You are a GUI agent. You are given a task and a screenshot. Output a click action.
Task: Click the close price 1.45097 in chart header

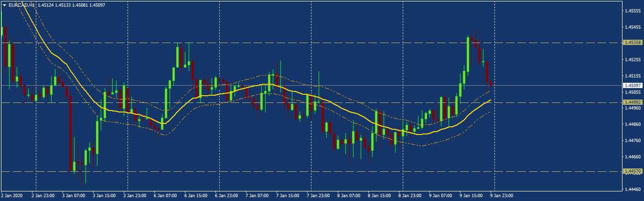[97, 5]
